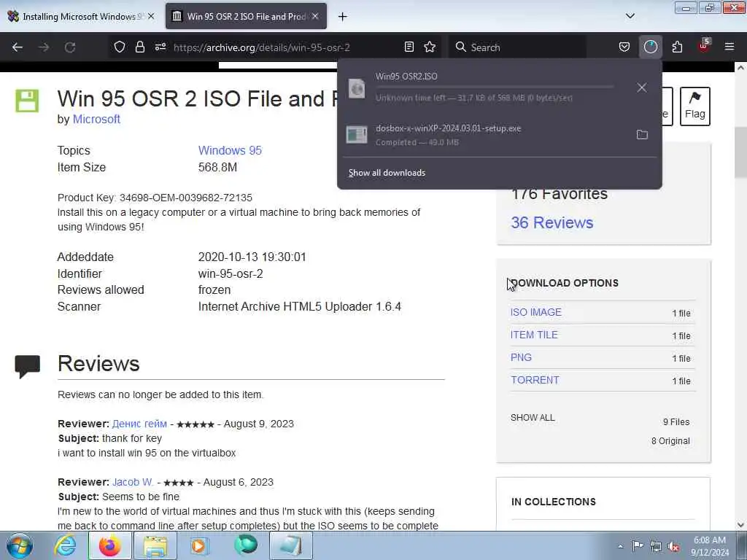
Task: Close the Installing Microsoft Windows tab
Action: pos(151,16)
